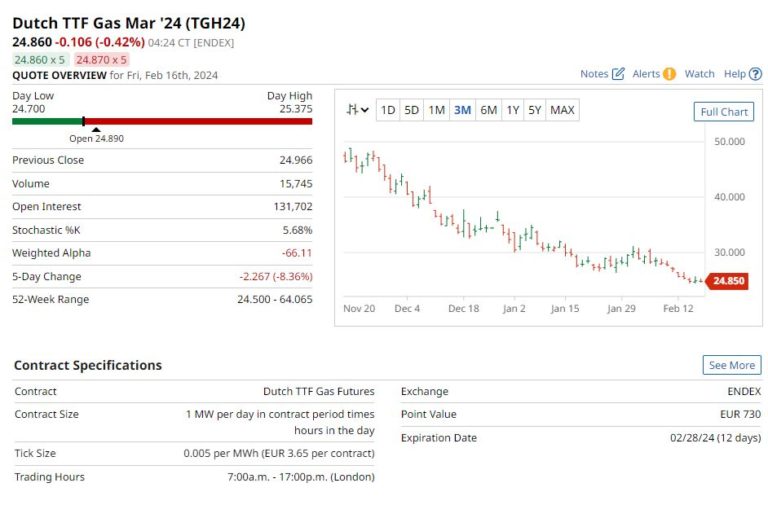This screenshot has height=505, width=768.
Task: Switch chart to 1M period
Action: click(436, 110)
